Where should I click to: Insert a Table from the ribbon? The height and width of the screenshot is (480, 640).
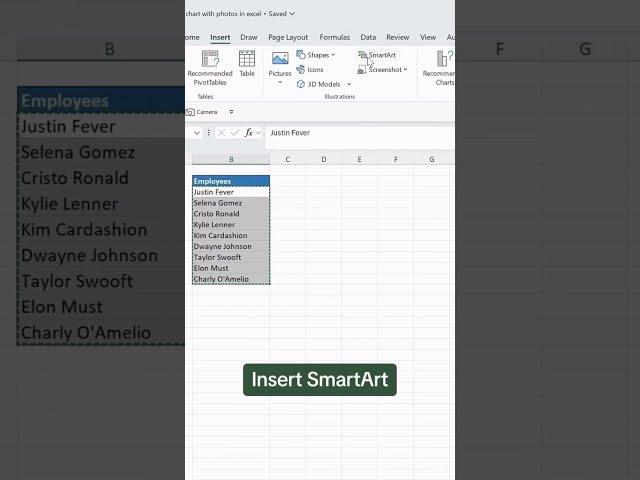(247, 63)
